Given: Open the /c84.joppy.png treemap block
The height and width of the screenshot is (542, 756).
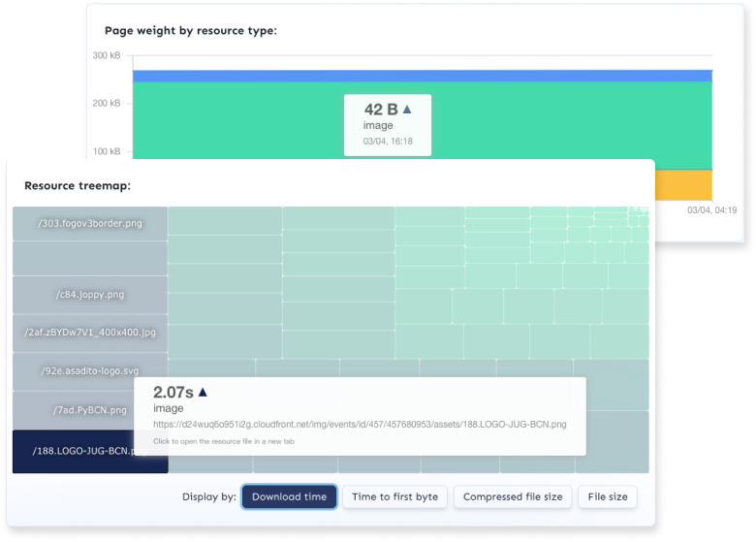Looking at the screenshot, I should point(89,294).
